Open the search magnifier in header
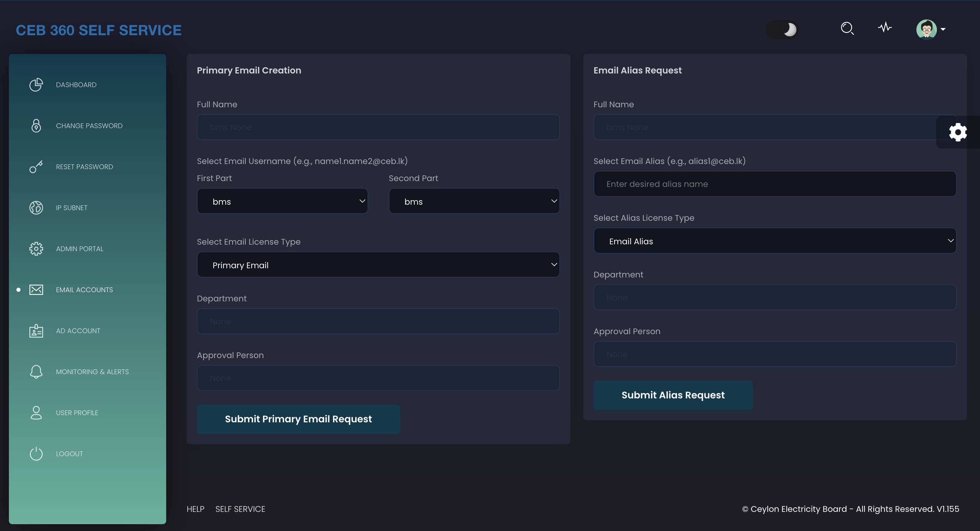The image size is (980, 531). point(847,28)
